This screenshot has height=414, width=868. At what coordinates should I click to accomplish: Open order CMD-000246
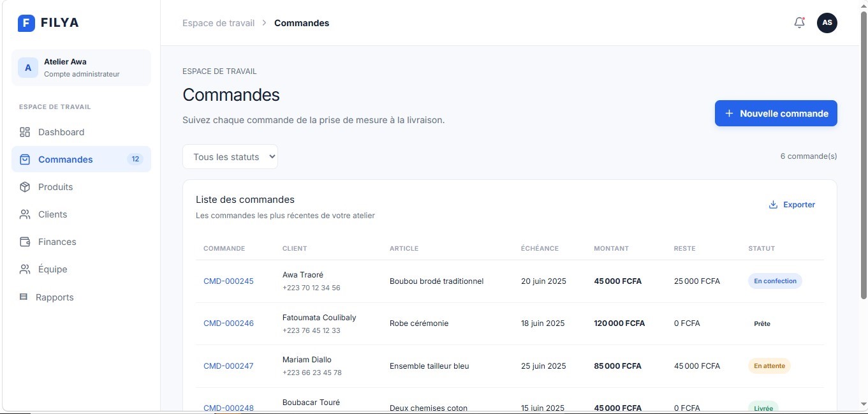pyautogui.click(x=228, y=323)
